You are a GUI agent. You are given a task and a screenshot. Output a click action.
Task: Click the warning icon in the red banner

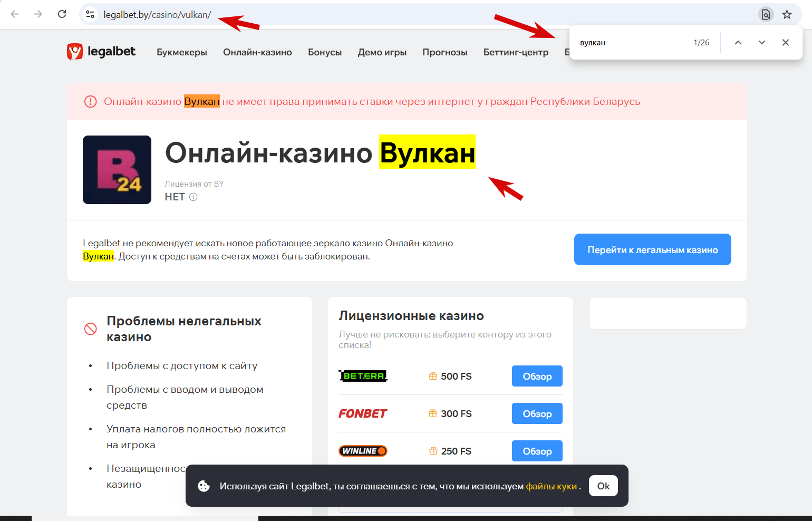[91, 101]
